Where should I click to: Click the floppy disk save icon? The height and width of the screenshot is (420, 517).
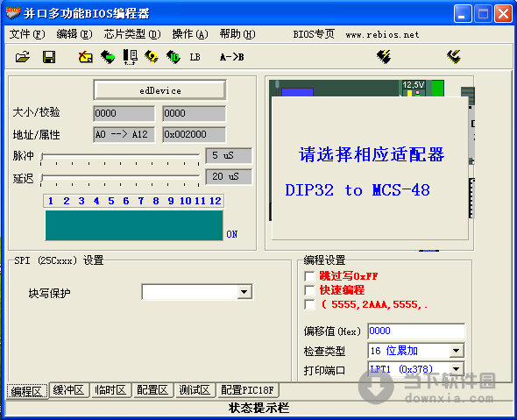tap(49, 57)
